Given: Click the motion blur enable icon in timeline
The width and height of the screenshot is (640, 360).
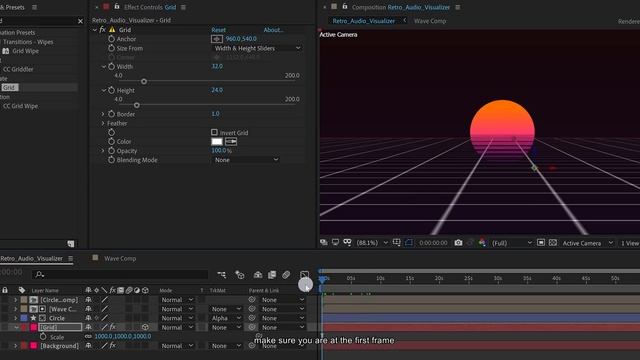Looking at the screenshot, I should click(286, 275).
